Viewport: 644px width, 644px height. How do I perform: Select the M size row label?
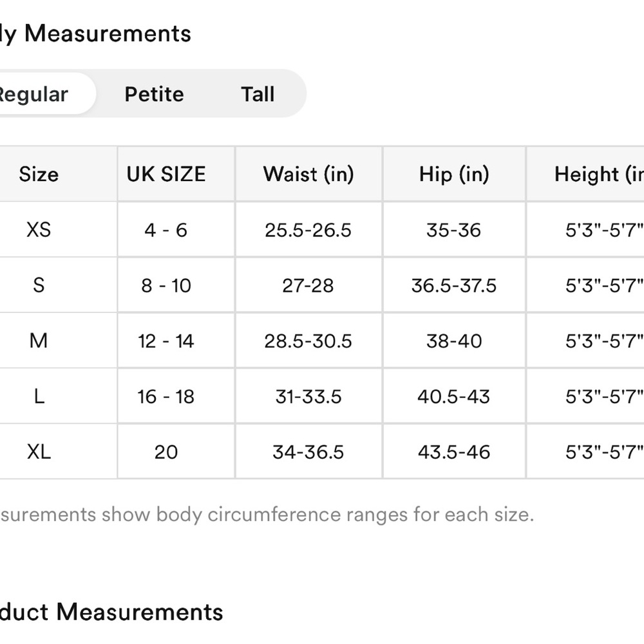[39, 341]
